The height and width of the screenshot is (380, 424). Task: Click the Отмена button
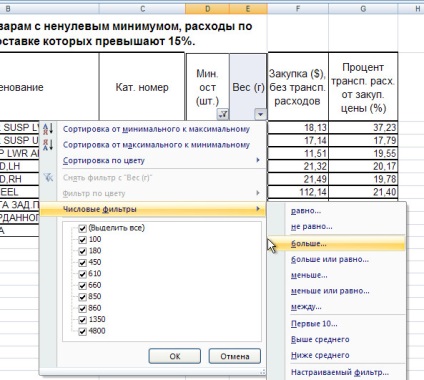[x=235, y=356]
